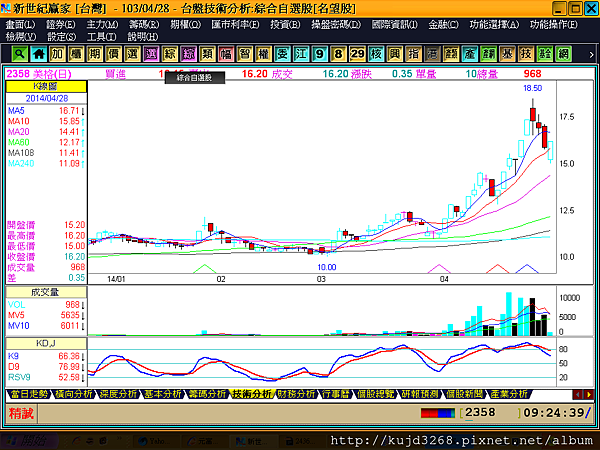Viewport: 600px width, 450px height.
Task: Open the 證券(E) menu
Action: [x=61, y=25]
